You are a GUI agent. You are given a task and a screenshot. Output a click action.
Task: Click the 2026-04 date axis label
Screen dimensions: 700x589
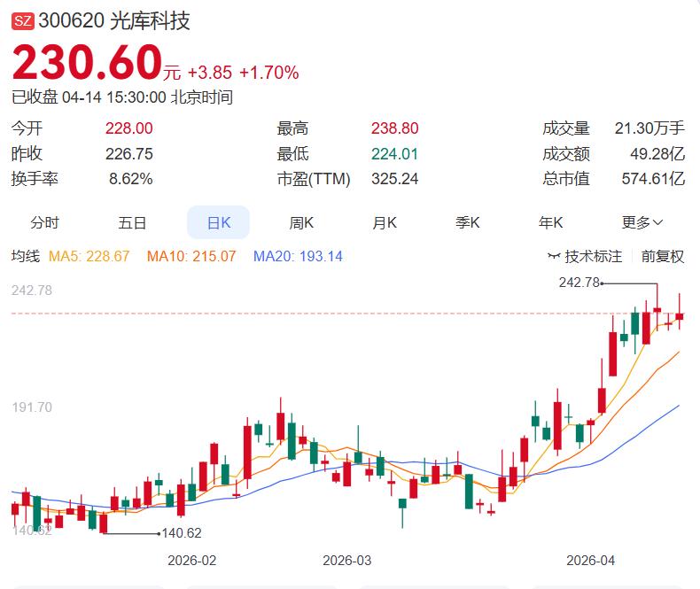coord(591,561)
